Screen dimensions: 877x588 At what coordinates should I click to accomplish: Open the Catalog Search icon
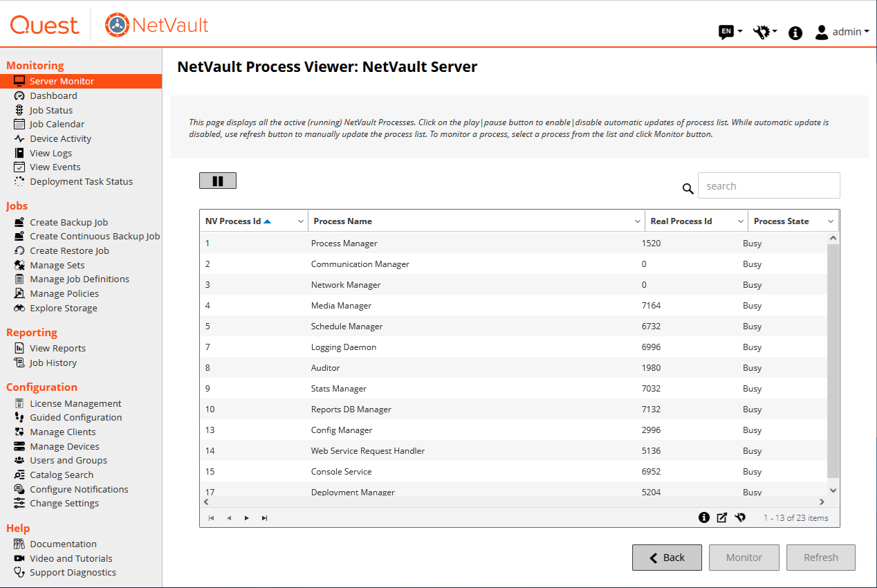coord(19,475)
